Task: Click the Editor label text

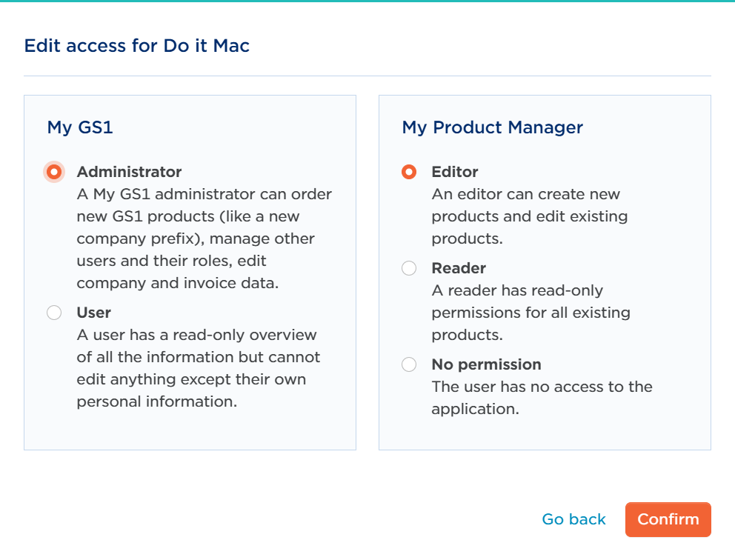Action: tap(455, 172)
